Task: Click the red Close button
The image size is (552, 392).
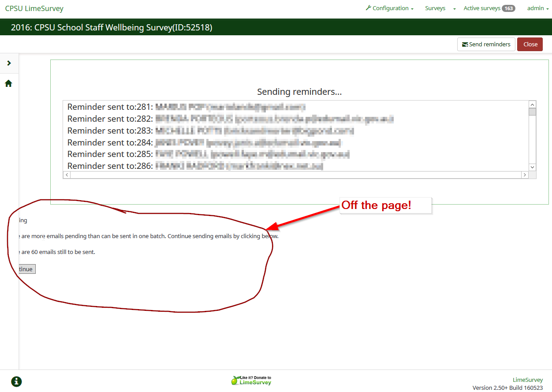Action: (x=530, y=44)
